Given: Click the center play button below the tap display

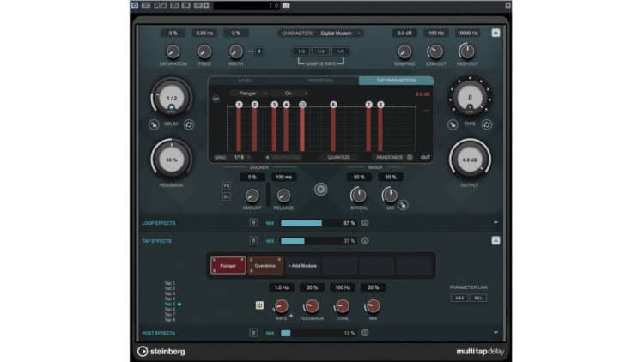Looking at the screenshot, I should [x=320, y=189].
